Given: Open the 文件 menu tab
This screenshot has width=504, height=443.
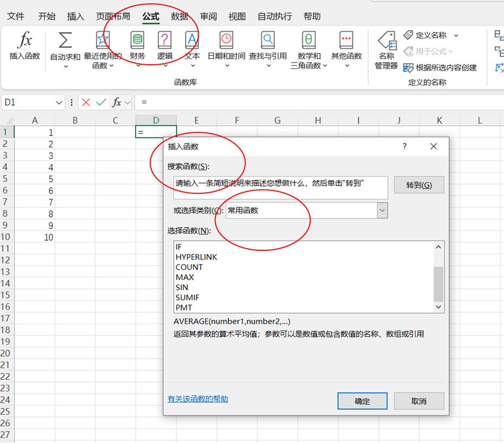Looking at the screenshot, I should tap(16, 17).
